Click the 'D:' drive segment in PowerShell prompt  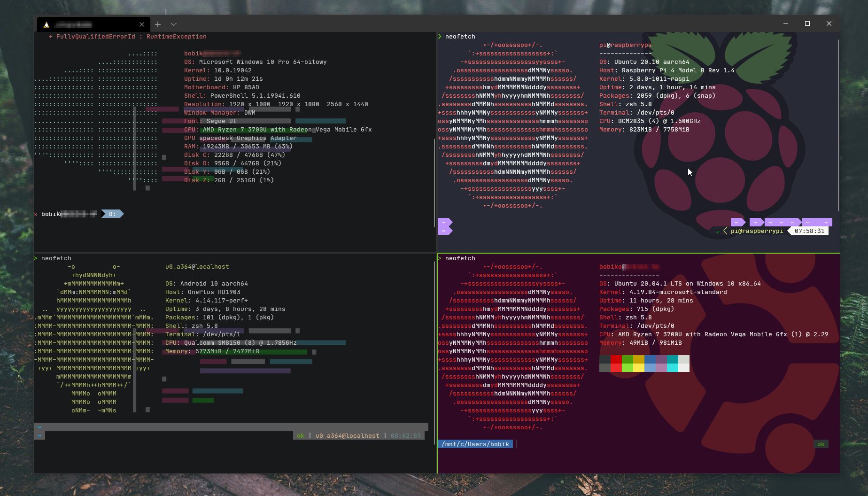coord(113,214)
